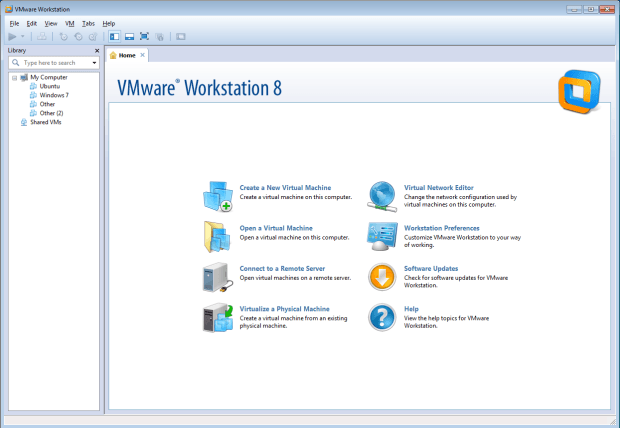The height and width of the screenshot is (428, 620).
Task: Toggle the thumbnail bar view button in toolbar
Action: (129, 36)
